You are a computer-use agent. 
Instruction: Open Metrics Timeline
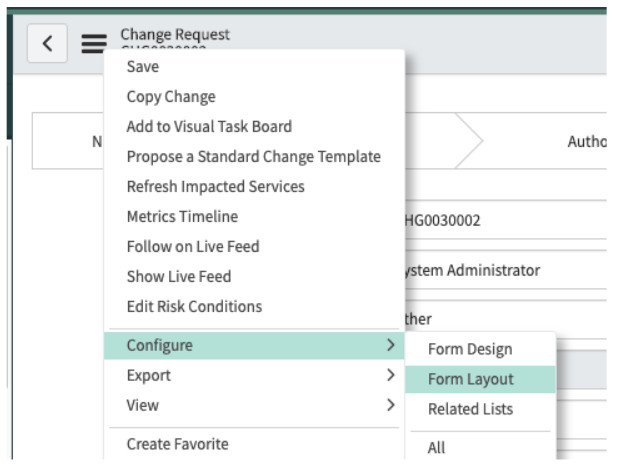pyautogui.click(x=182, y=217)
